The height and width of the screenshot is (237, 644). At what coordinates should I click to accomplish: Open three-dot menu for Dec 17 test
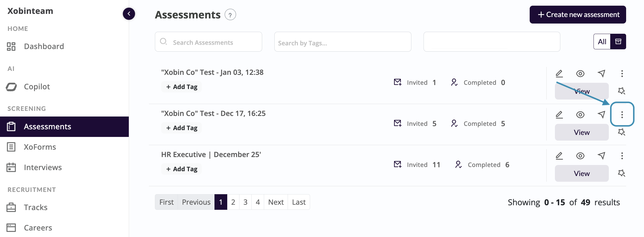pos(622,115)
